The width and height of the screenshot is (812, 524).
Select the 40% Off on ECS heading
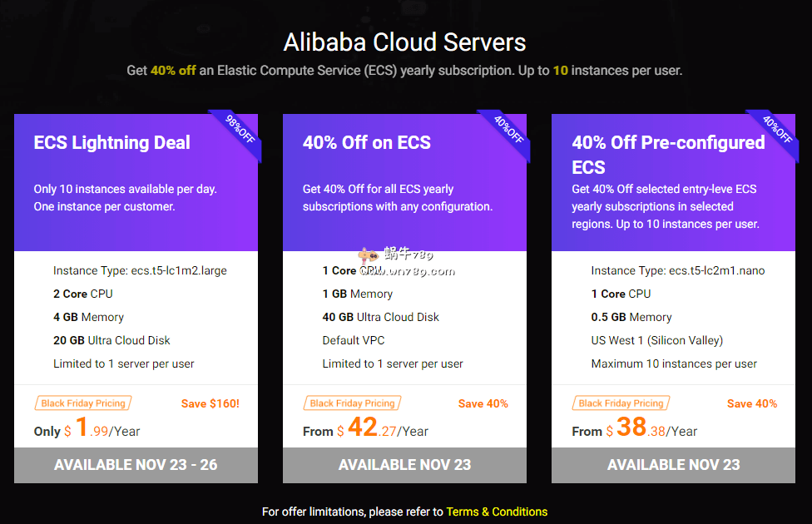[x=366, y=142]
